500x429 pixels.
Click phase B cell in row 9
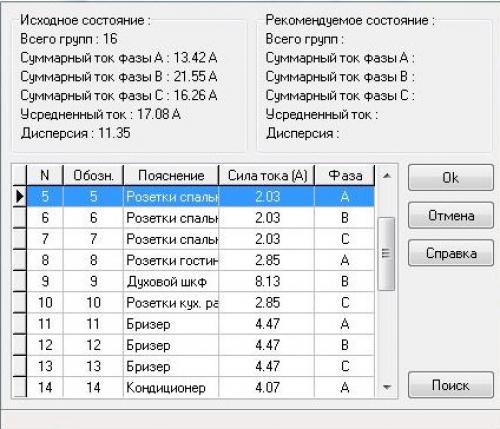click(x=345, y=282)
